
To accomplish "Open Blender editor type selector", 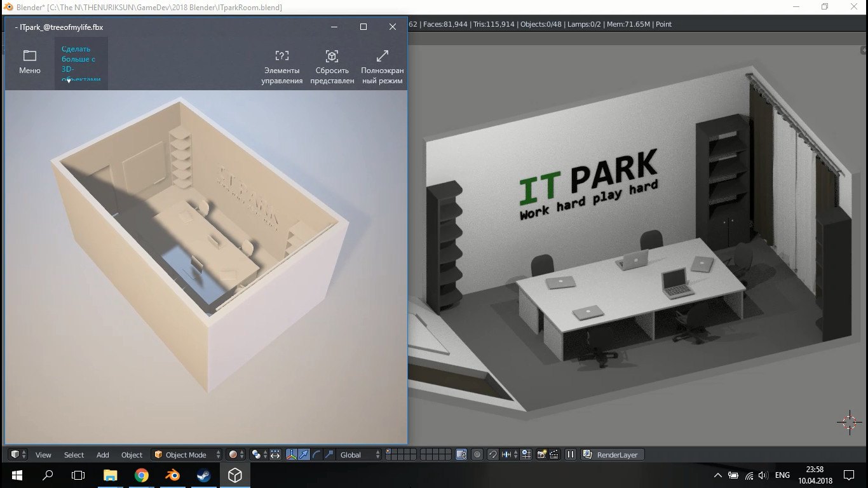I will pyautogui.click(x=18, y=454).
